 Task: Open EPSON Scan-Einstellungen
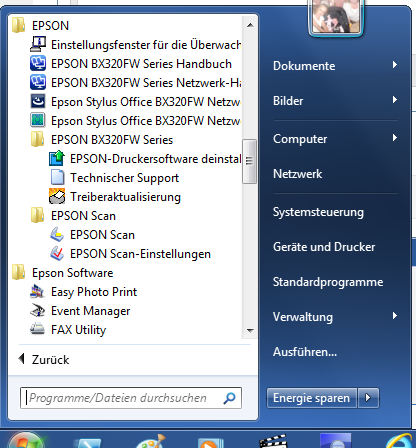130,254
